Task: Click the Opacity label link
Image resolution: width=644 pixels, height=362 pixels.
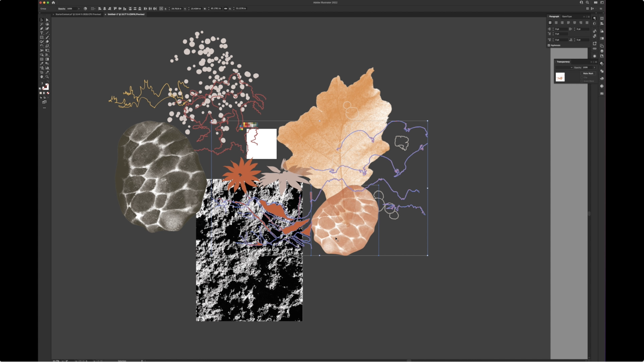Action: pyautogui.click(x=62, y=8)
